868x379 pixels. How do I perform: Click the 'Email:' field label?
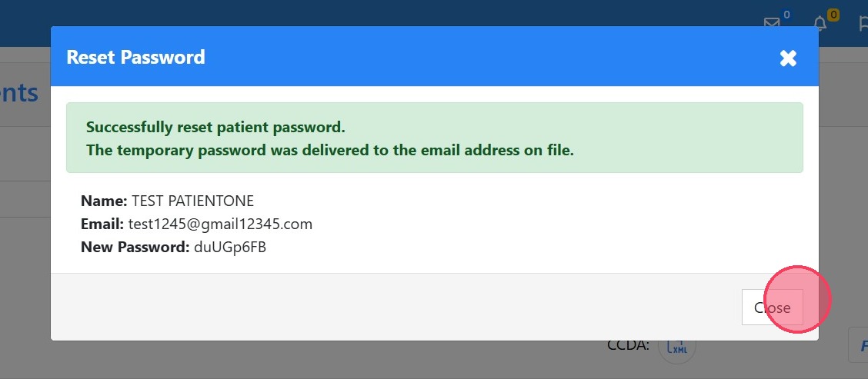coord(102,224)
